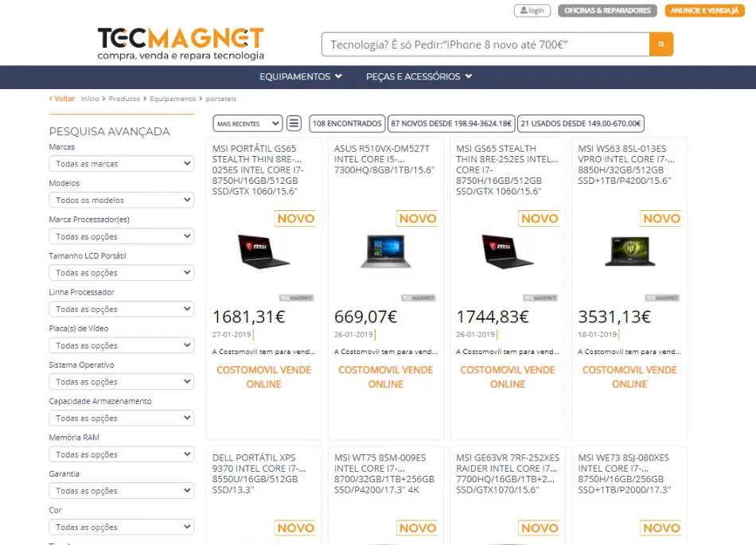Click the 1681,31€ price
Screen dimensions: 756x545
[249, 317]
